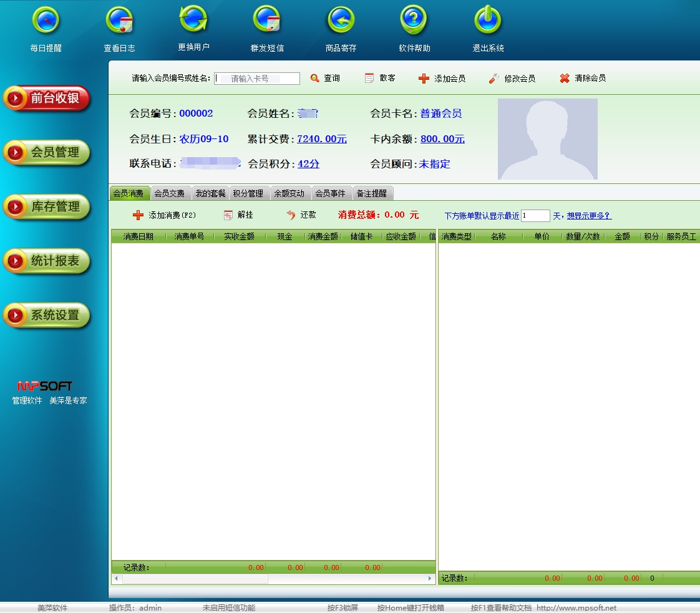Open the 余额变动 tab
The image size is (700, 613).
(x=289, y=194)
